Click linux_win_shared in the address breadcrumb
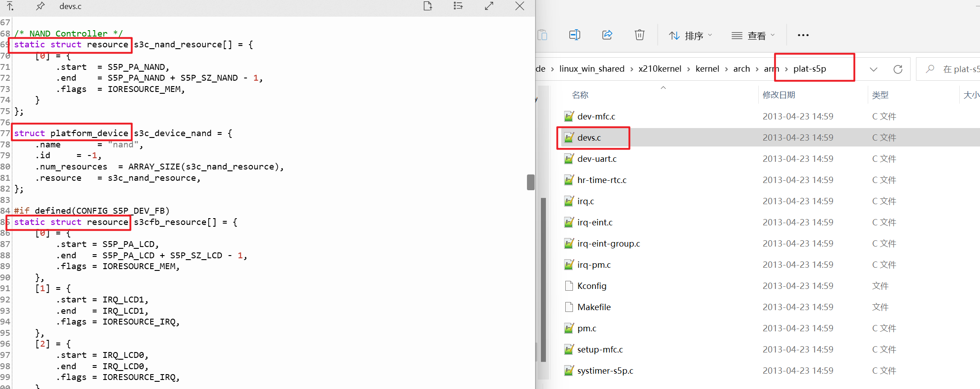The image size is (980, 389). pyautogui.click(x=592, y=69)
